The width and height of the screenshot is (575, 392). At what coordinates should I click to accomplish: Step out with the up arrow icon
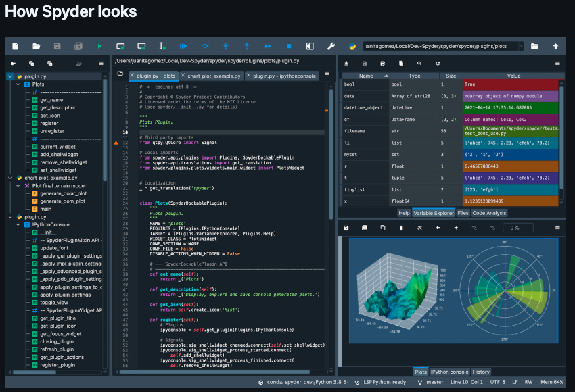coord(247,46)
